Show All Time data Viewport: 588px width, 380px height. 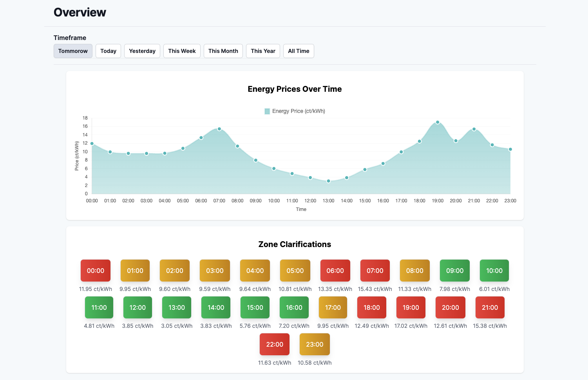pyautogui.click(x=299, y=51)
